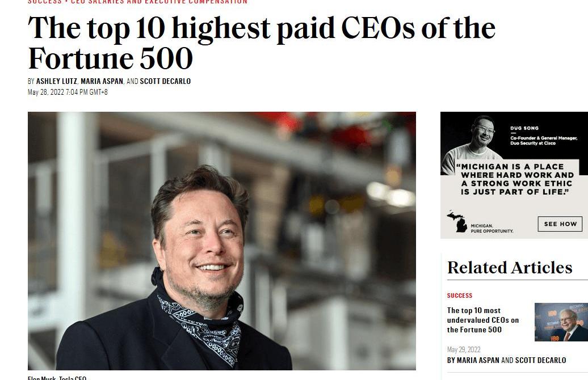
Task: Click SUCCESS tag under Related Articles
Action: [459, 295]
